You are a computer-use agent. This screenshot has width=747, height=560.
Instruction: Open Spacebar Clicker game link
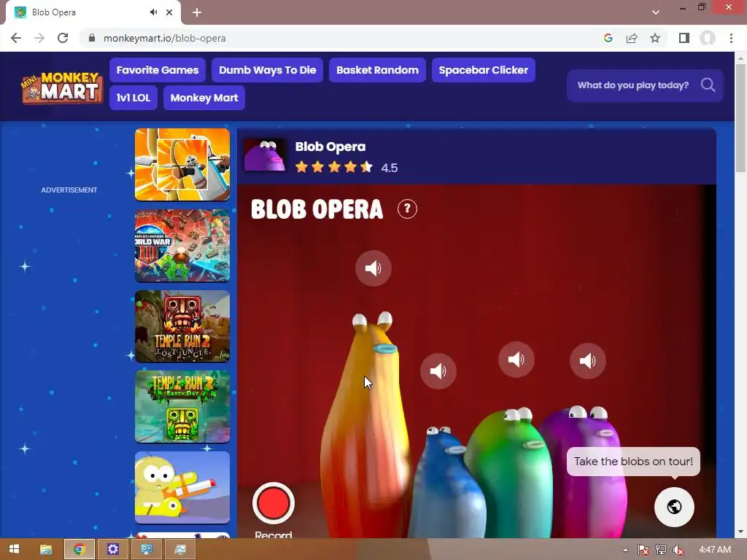(483, 70)
